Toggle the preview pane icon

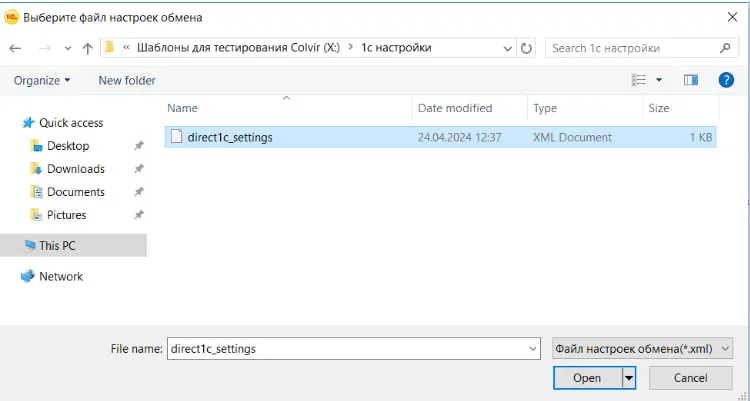tap(690, 80)
